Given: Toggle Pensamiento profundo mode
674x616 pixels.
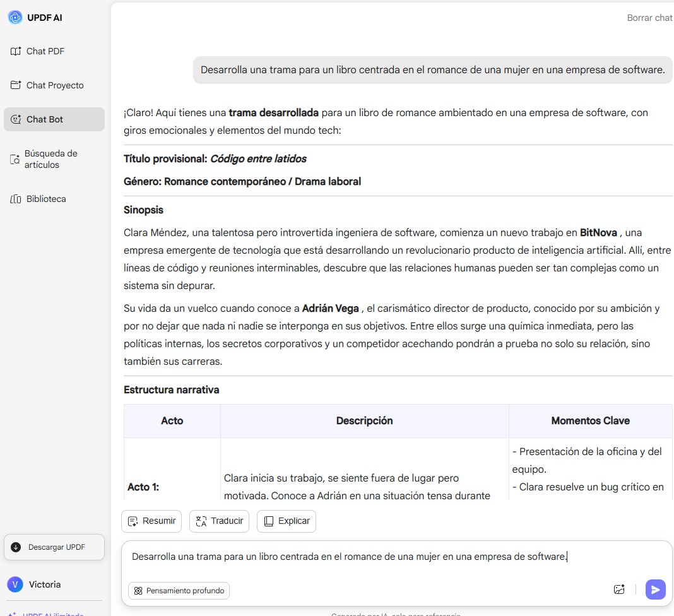Looking at the screenshot, I should click(x=179, y=591).
